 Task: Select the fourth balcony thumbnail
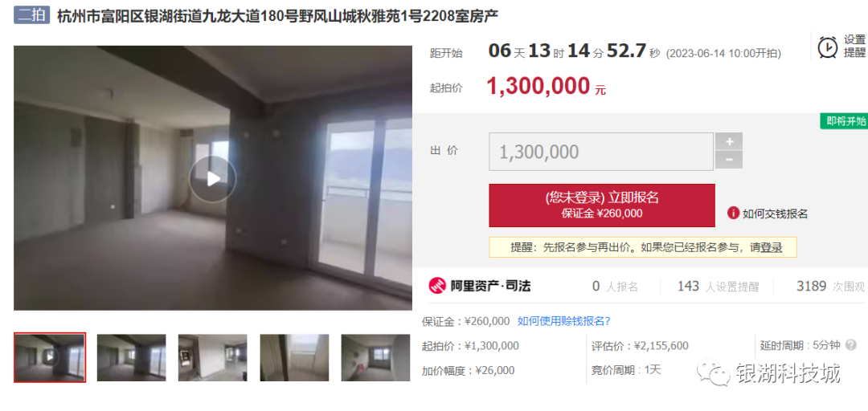pos(294,357)
